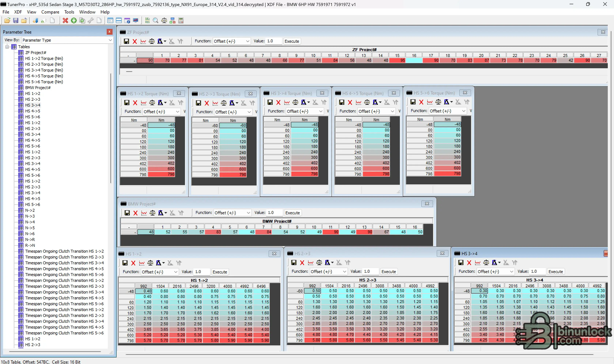Click the red X delete icon in main toolbar
The width and height of the screenshot is (614, 364).
[65, 21]
